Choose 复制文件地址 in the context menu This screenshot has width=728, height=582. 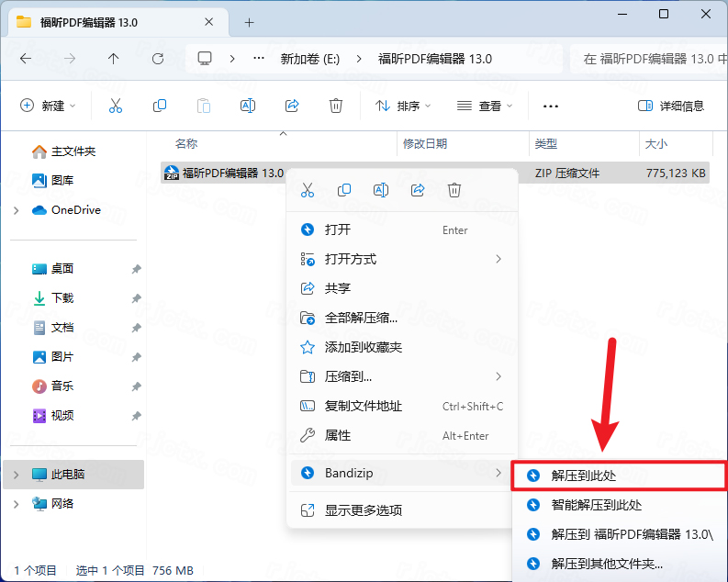click(401, 406)
